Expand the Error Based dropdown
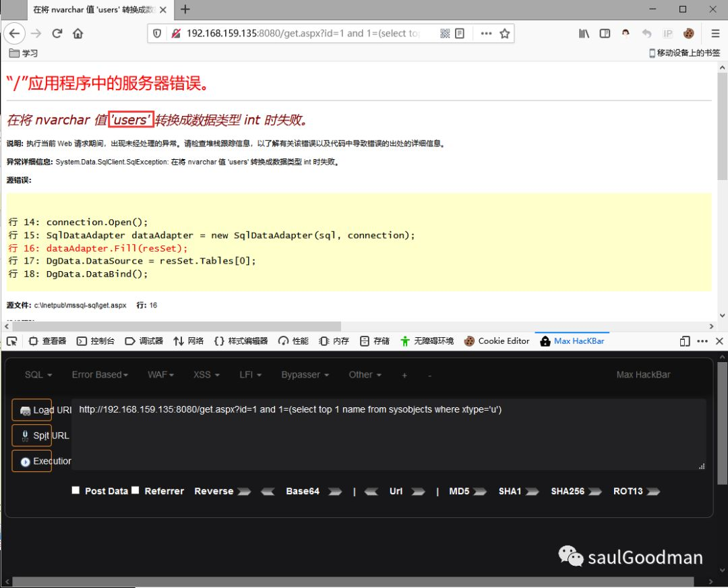The image size is (728, 588). 100,375
